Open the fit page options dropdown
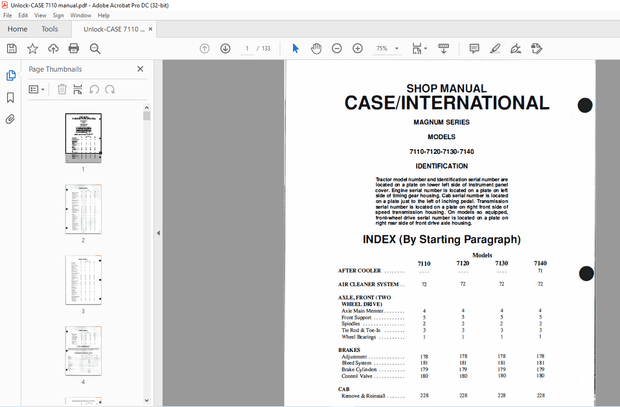 pyautogui.click(x=420, y=49)
